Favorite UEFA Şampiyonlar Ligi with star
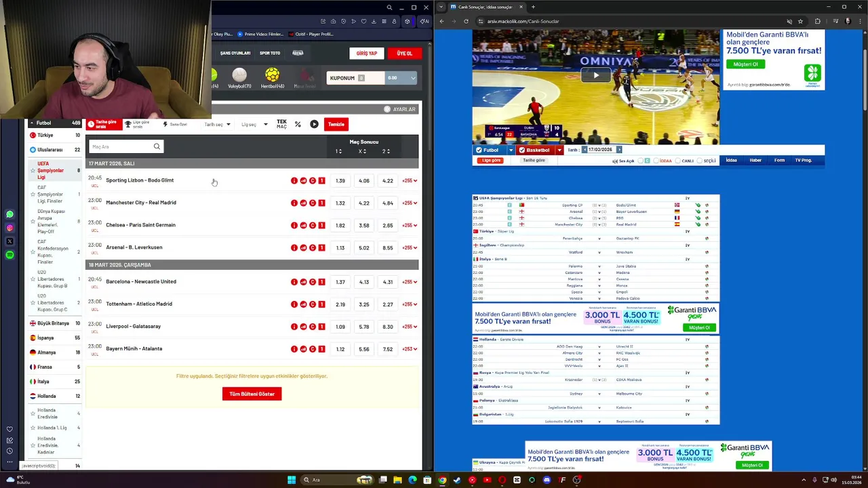This screenshot has height=488, width=868. tap(32, 171)
